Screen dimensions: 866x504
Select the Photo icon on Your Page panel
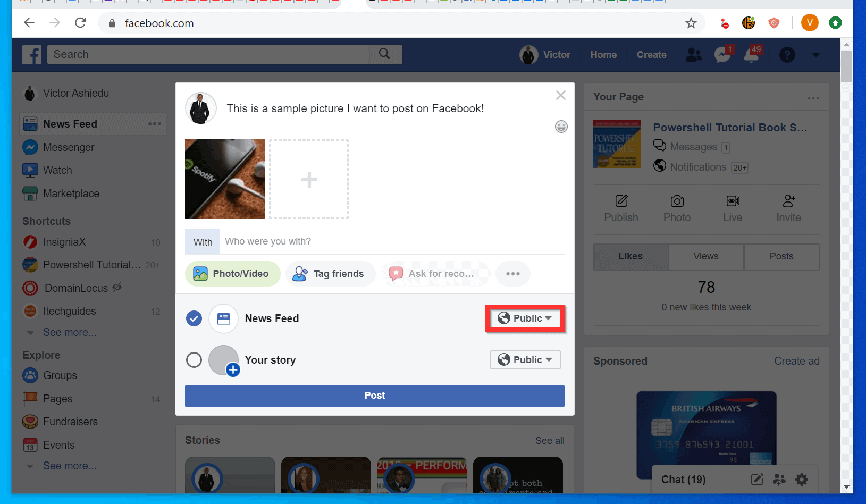pyautogui.click(x=677, y=207)
